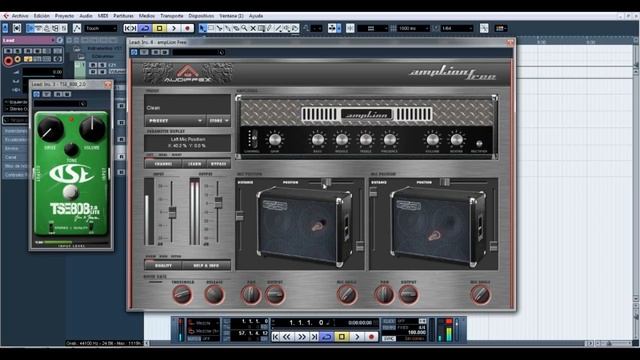This screenshot has height=360, width=640.
Task: Click the INPUT level fader in ampLion
Action: pos(172,212)
